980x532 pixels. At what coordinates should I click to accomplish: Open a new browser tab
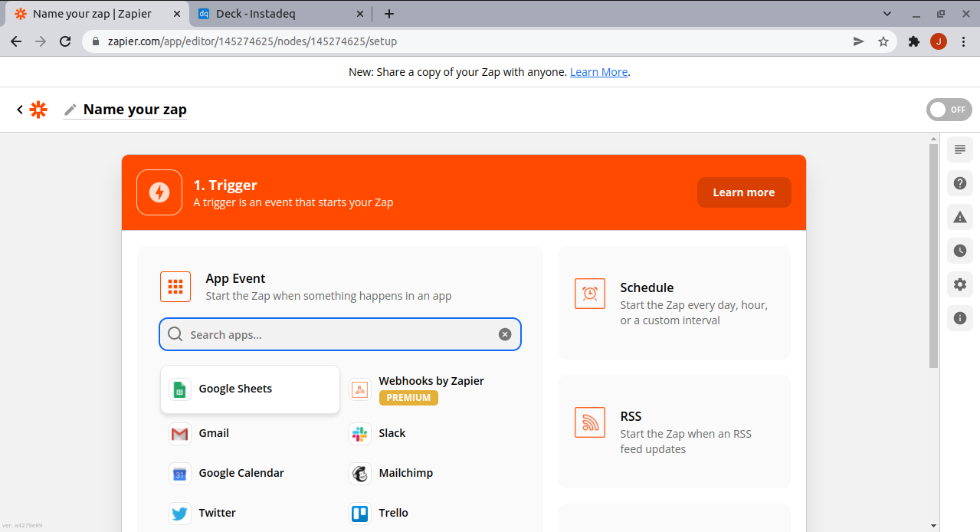click(x=388, y=14)
